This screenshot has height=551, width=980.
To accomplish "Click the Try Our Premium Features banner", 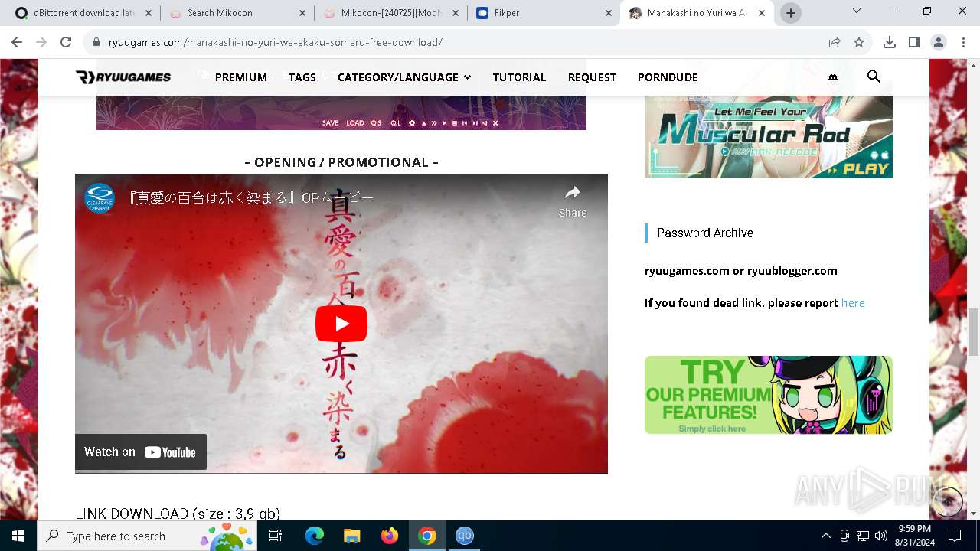I will pos(768,395).
